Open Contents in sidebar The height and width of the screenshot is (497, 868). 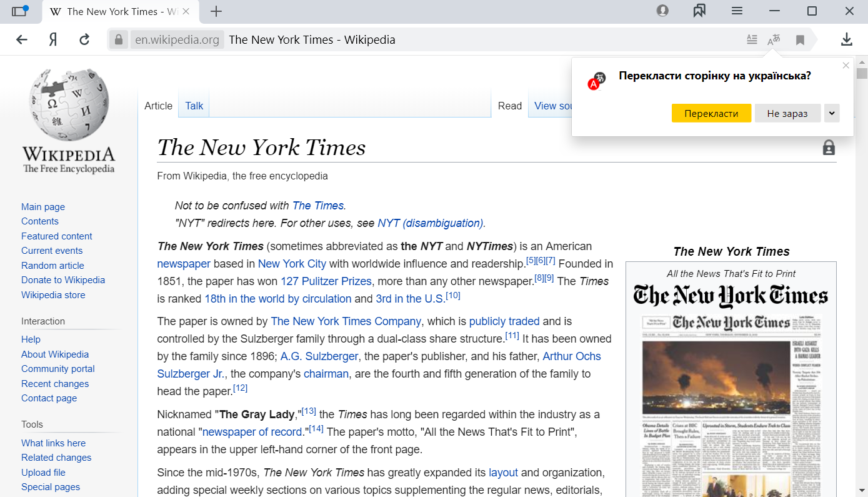40,221
